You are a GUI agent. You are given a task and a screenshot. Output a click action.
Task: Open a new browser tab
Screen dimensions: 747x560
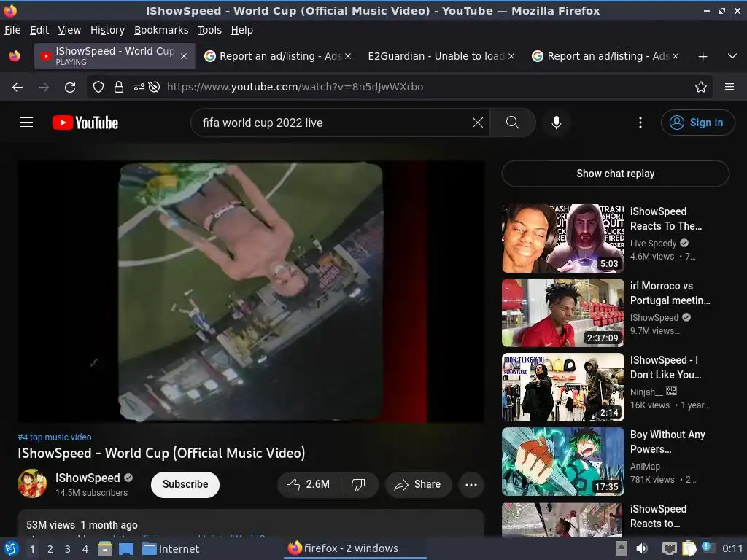[x=703, y=57]
